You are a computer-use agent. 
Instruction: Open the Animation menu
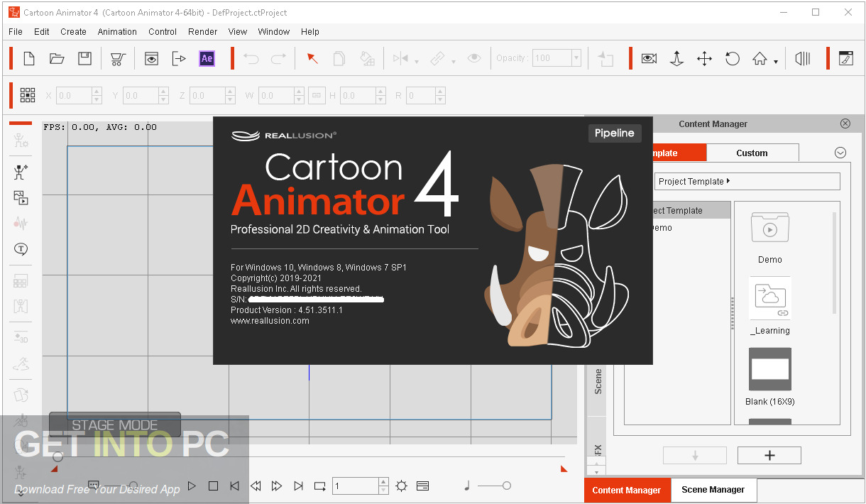point(117,31)
